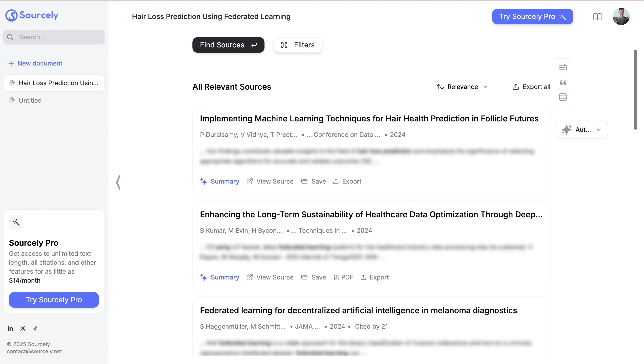The image size is (644, 364).
Task: Open the book library icon
Action: pyautogui.click(x=597, y=17)
